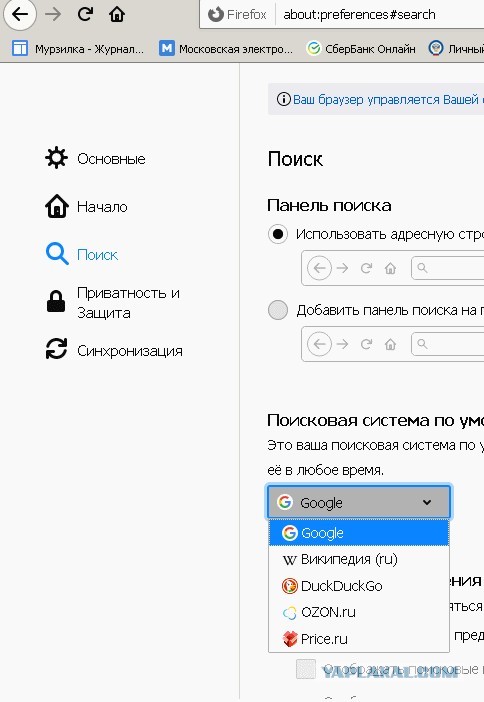Toggle the Отображать поисковые checkbox
Screen dimensions: 484x702
[x=306, y=669]
